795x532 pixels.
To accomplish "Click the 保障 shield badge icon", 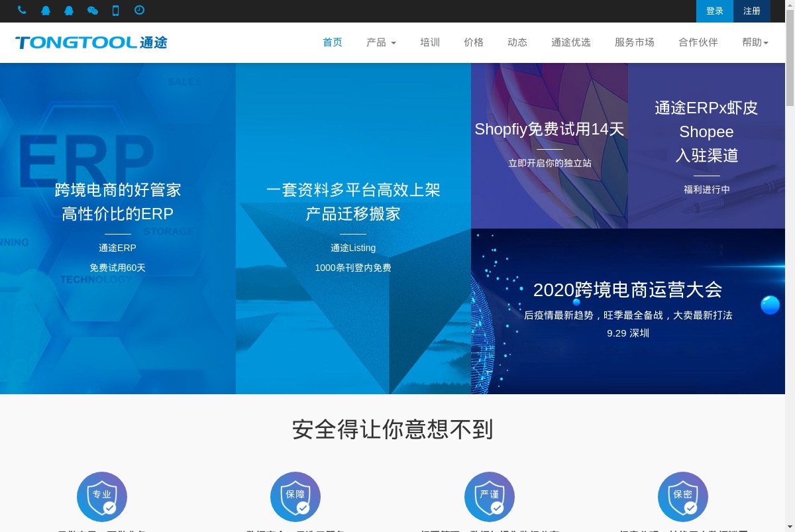I will [x=295, y=497].
